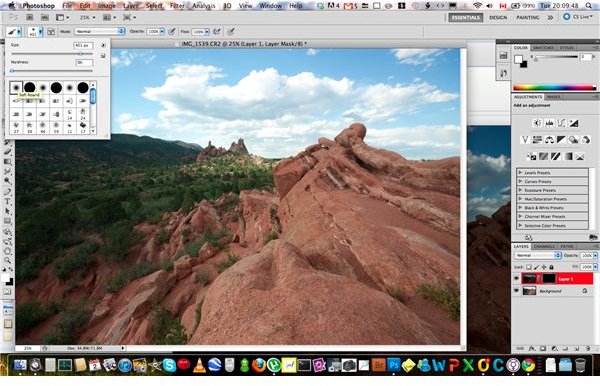Select the Zoom tool in the toolbox
This screenshot has height=386, width=600.
8,261
